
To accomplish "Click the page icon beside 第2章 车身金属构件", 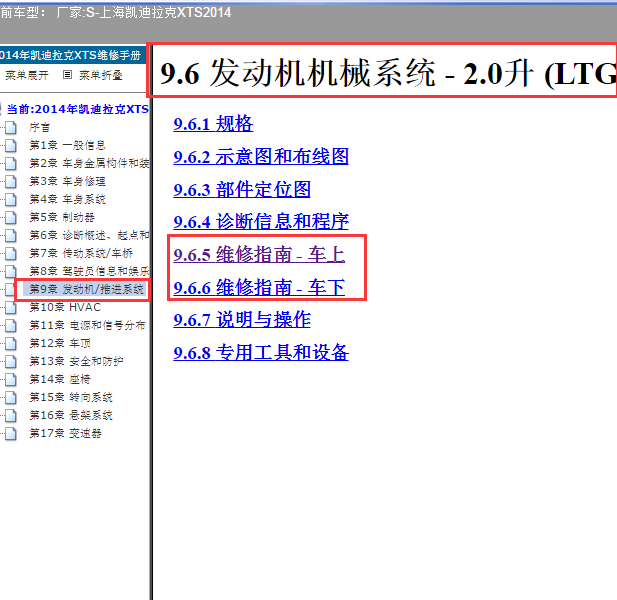I will point(11,163).
